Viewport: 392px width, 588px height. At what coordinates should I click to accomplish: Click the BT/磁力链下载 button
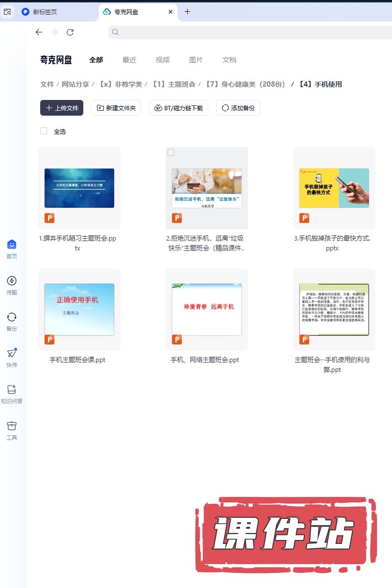coord(179,108)
